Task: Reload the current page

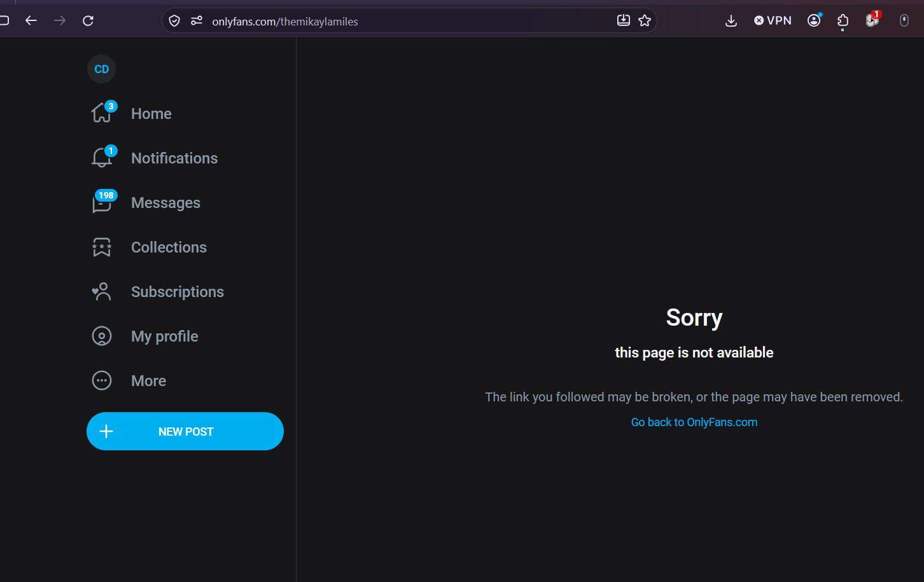Action: pos(88,21)
